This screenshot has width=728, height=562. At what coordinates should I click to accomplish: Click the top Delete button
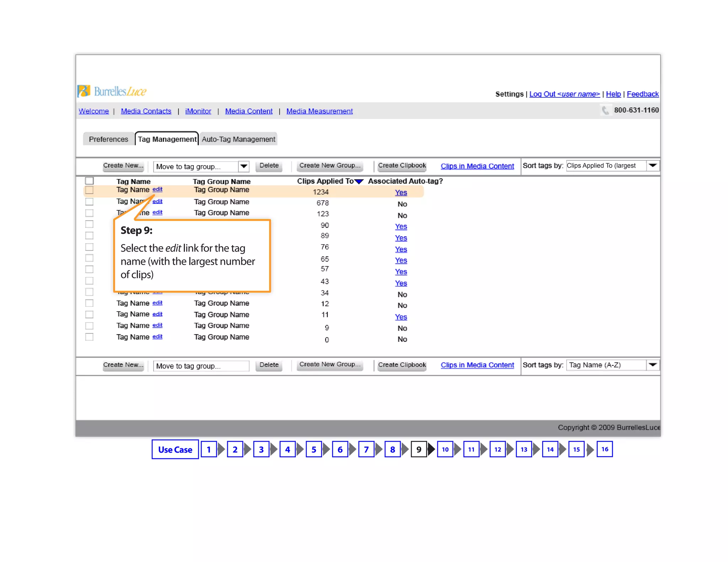click(x=269, y=166)
